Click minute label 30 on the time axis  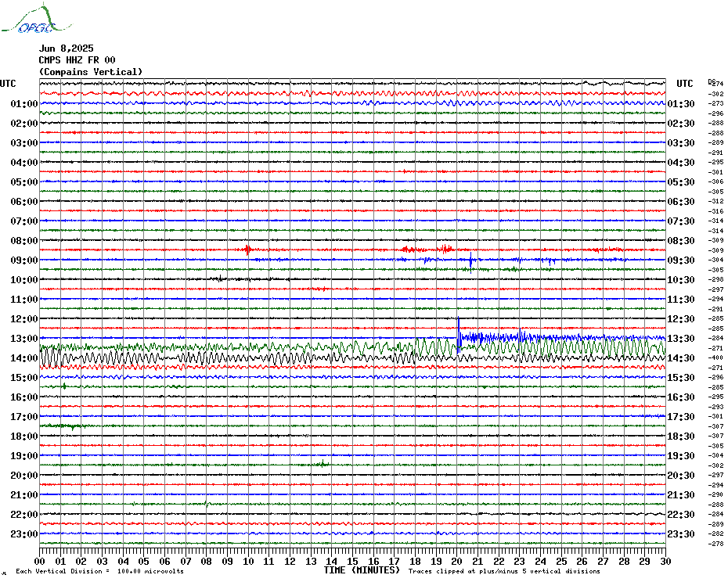click(x=666, y=561)
